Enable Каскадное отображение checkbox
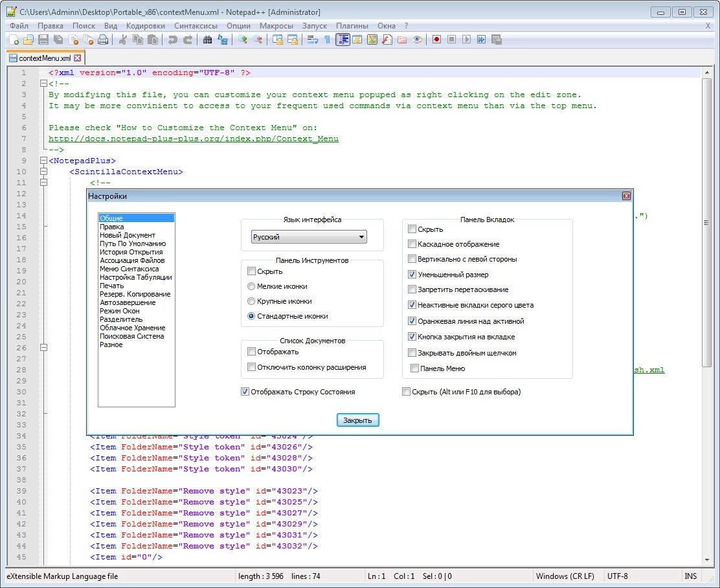Screen dimensions: 720x588 coord(412,244)
